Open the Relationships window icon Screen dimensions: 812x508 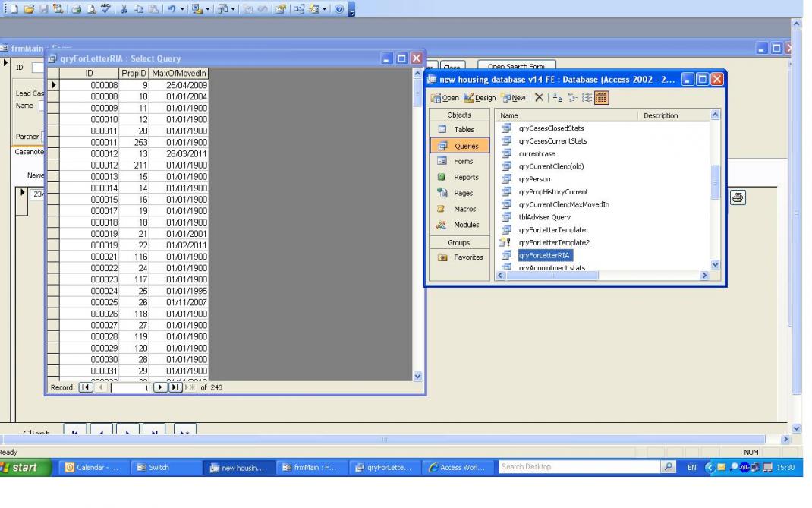coord(299,9)
